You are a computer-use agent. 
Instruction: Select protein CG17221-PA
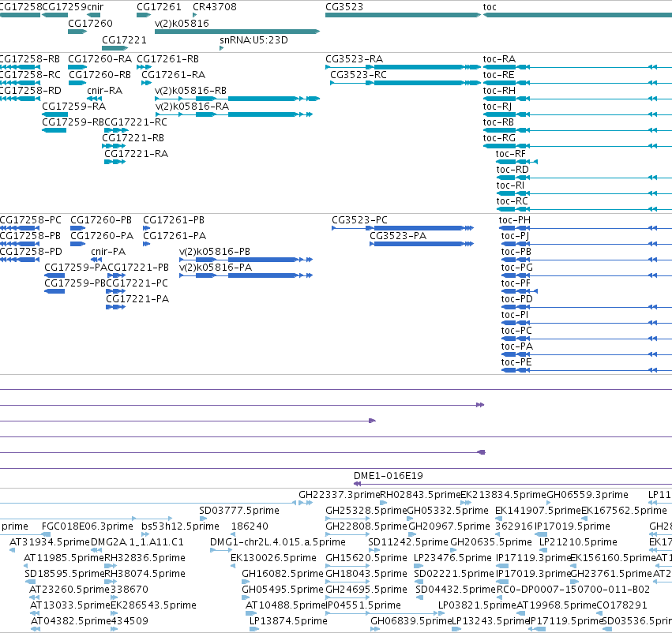click(116, 308)
